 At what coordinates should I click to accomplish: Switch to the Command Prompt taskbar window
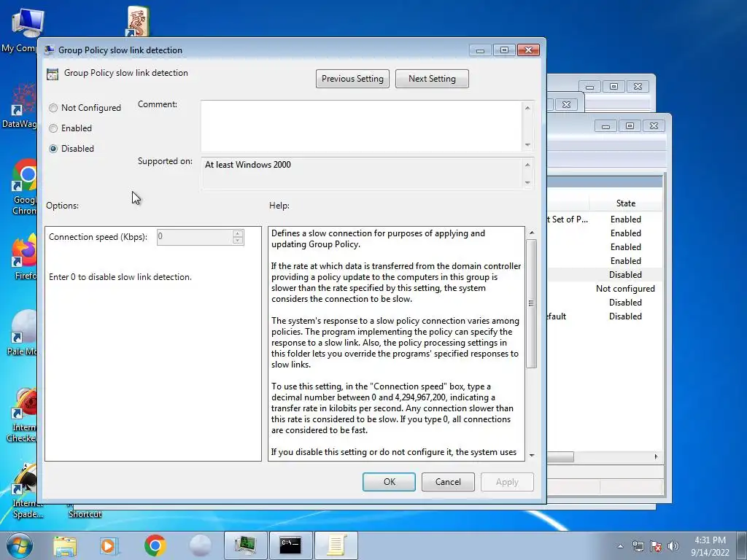click(290, 545)
